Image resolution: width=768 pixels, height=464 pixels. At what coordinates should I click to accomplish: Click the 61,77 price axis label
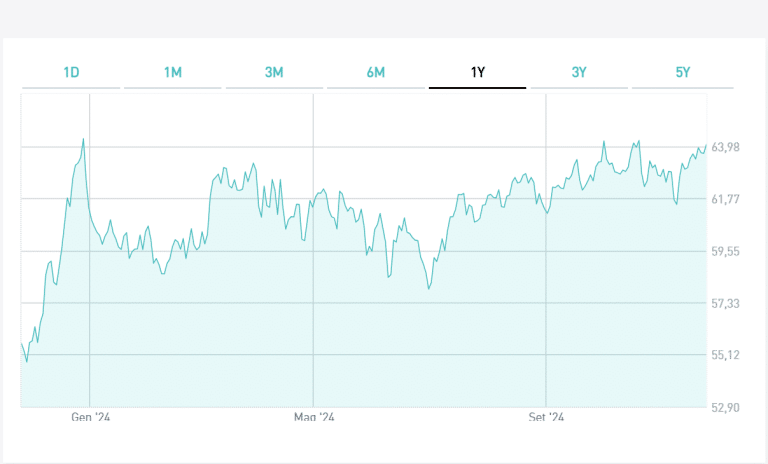coord(725,200)
